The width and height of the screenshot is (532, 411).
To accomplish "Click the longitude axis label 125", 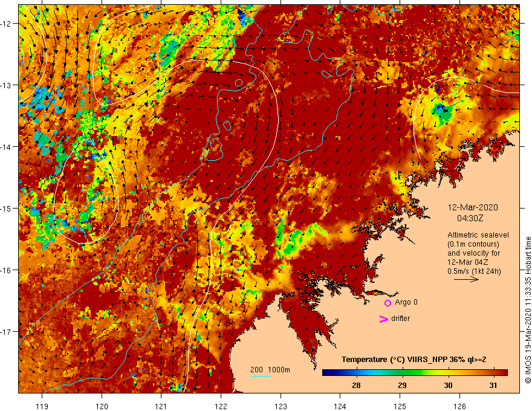I will [400, 406].
